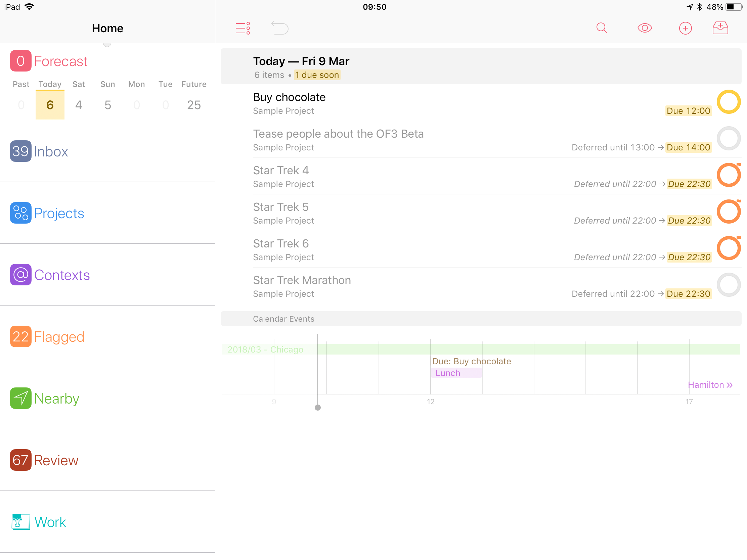Select Future in forecast day strip

(x=194, y=99)
